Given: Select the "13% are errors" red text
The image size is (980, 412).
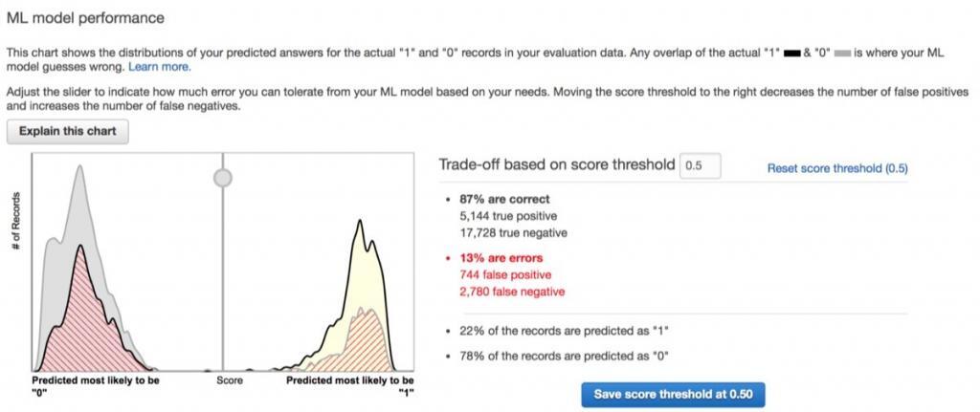Looking at the screenshot, I should click(x=501, y=258).
